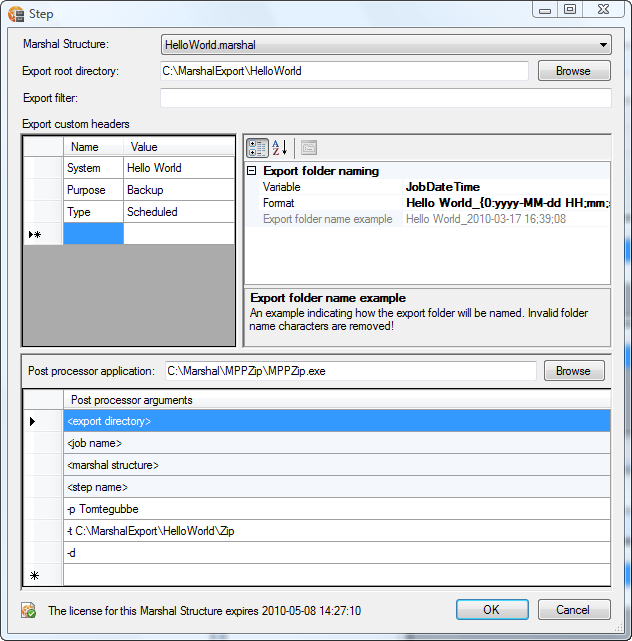Select the Backup value cell
The image size is (632, 641).
(179, 190)
